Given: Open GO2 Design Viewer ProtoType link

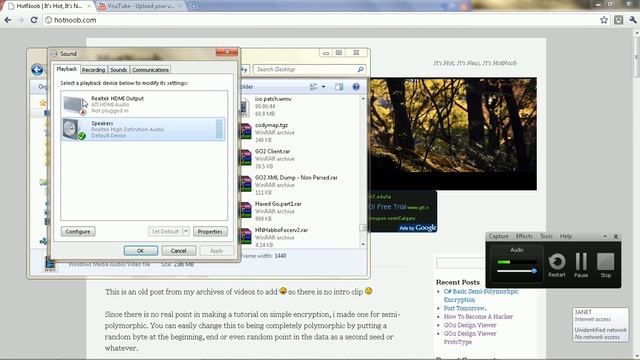Looking at the screenshot, I should [470, 338].
